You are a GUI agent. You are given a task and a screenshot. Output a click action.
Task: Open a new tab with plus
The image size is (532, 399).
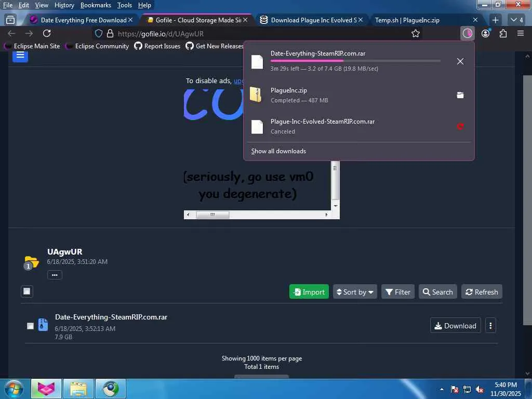point(495,20)
